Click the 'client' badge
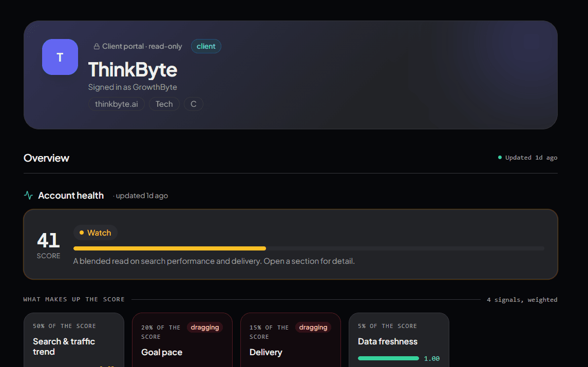The width and height of the screenshot is (588, 367). [206, 46]
